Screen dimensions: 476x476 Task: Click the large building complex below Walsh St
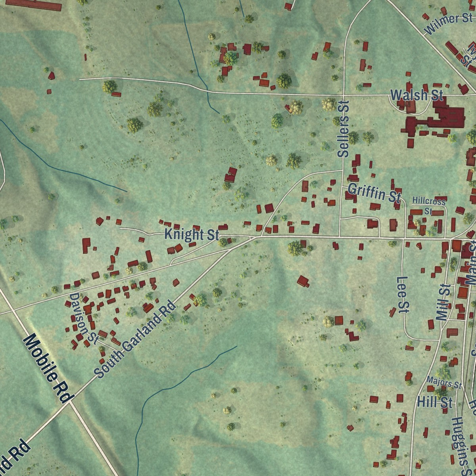click(435, 118)
